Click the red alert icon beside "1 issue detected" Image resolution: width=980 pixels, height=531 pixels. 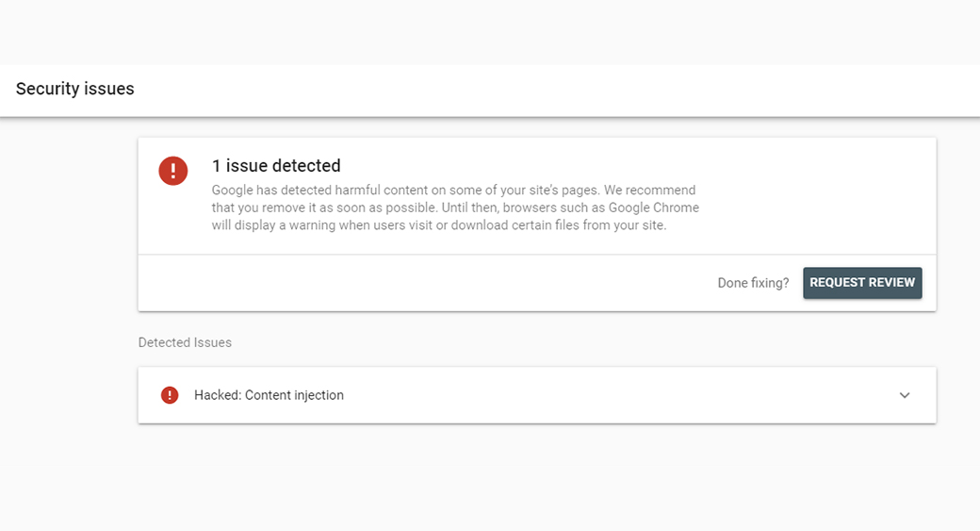click(x=173, y=171)
